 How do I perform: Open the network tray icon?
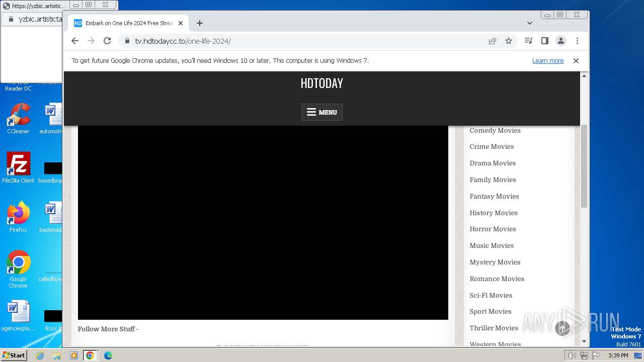(584, 355)
